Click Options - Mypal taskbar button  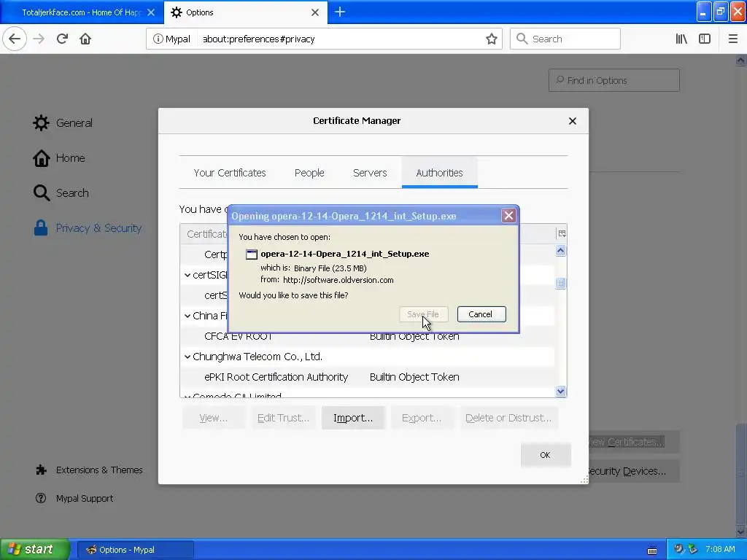[135, 550]
